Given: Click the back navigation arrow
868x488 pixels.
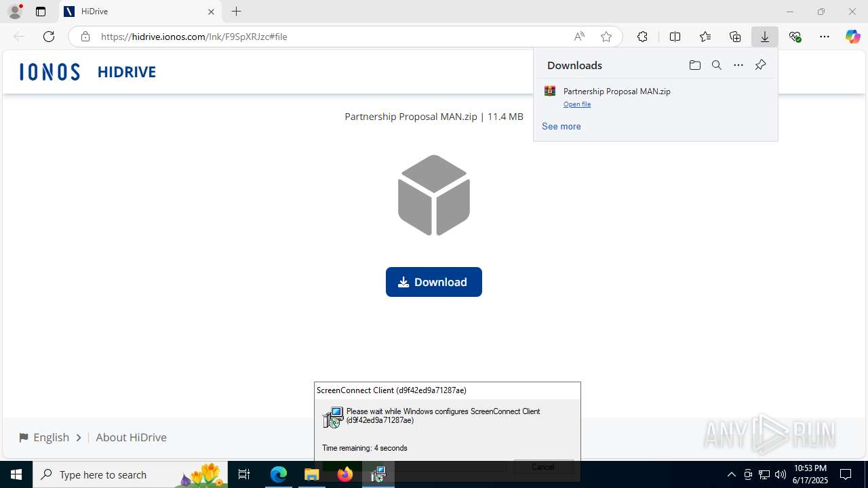Looking at the screenshot, I should tap(19, 37).
